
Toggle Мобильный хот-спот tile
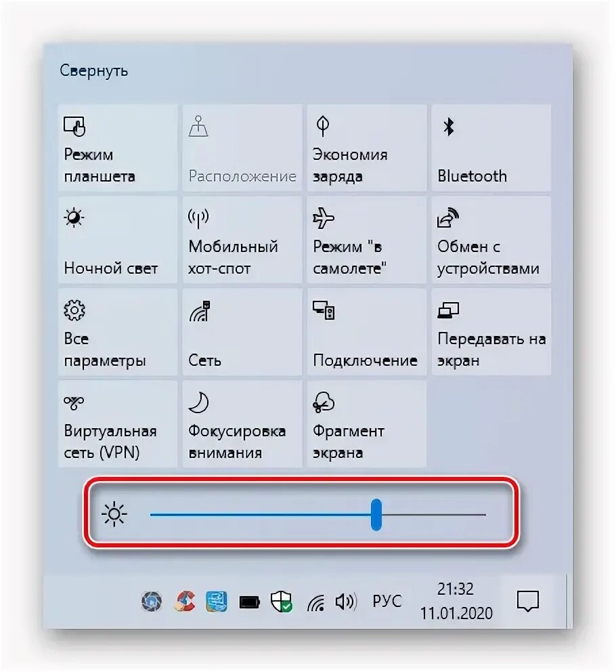pyautogui.click(x=242, y=240)
